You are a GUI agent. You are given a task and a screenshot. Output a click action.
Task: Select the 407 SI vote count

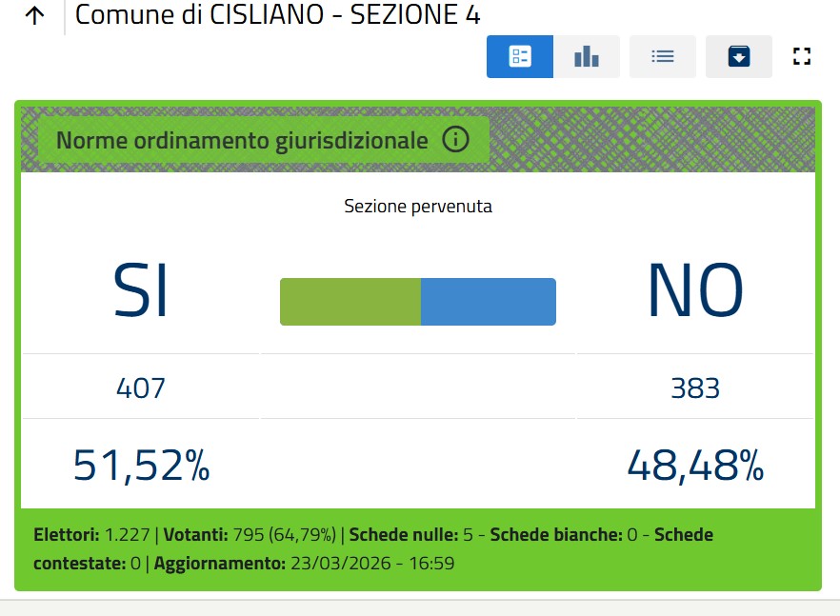tap(141, 388)
